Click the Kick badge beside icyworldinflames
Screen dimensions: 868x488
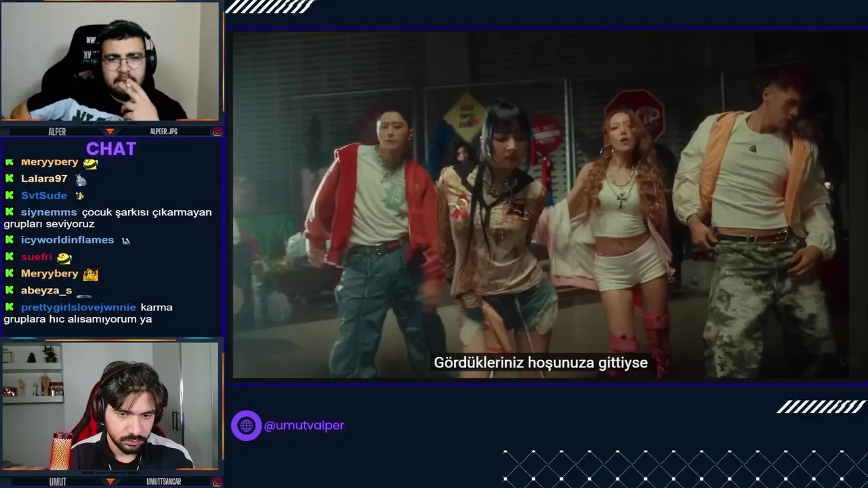coord(9,240)
